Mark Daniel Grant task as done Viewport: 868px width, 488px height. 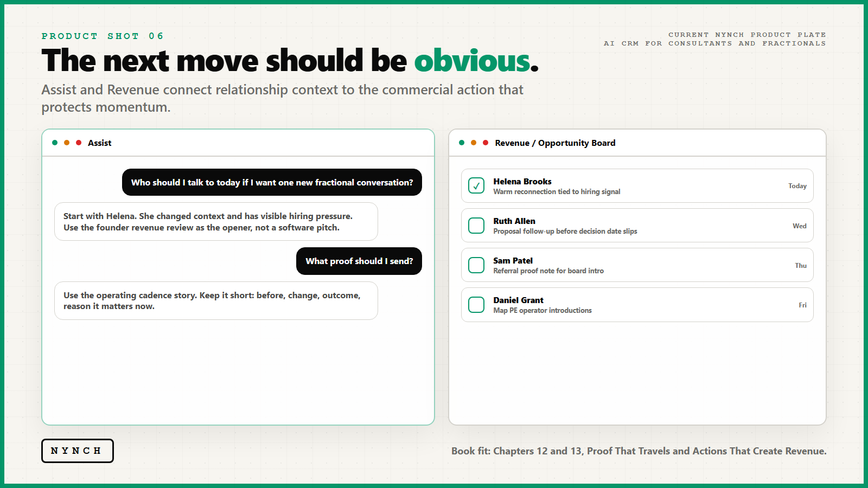pyautogui.click(x=476, y=305)
